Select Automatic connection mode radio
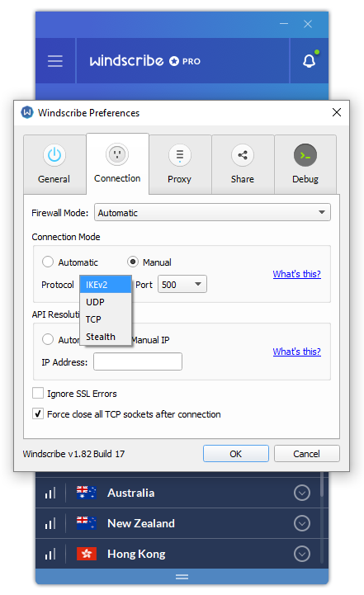 click(48, 262)
